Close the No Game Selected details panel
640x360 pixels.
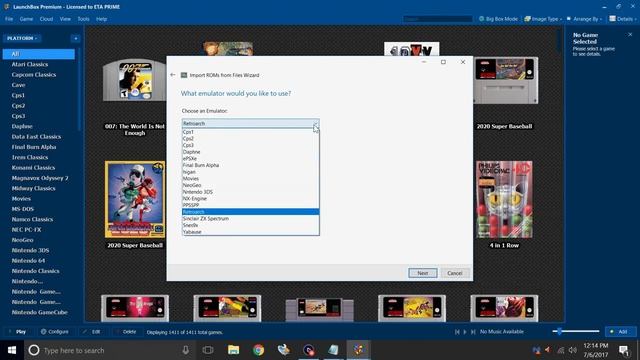coord(630,35)
